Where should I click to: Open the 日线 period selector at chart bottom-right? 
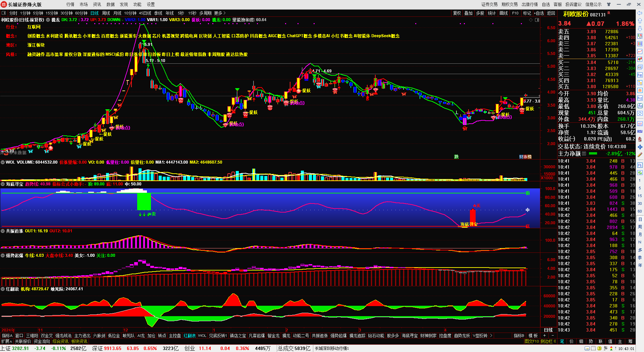[x=548, y=330]
